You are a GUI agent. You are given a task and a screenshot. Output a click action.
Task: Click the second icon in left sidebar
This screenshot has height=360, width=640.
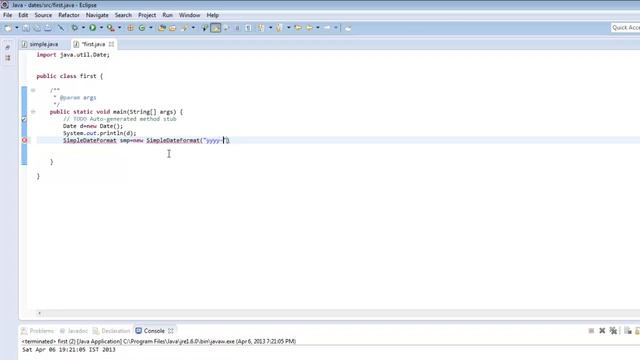click(x=8, y=58)
